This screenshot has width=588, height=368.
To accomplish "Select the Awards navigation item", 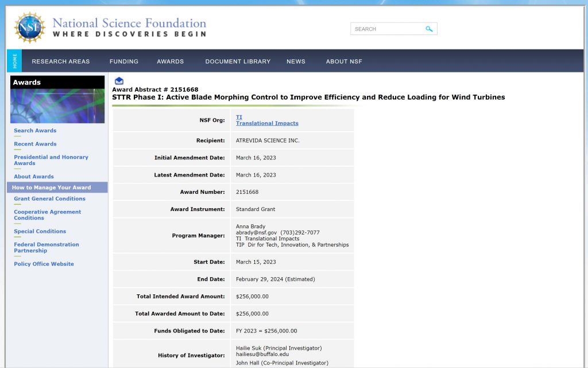I will pyautogui.click(x=171, y=62).
